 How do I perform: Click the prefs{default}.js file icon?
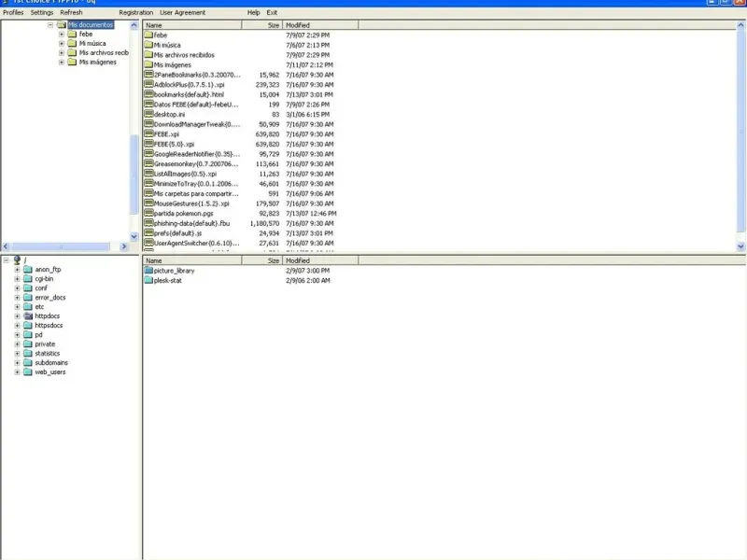point(148,232)
